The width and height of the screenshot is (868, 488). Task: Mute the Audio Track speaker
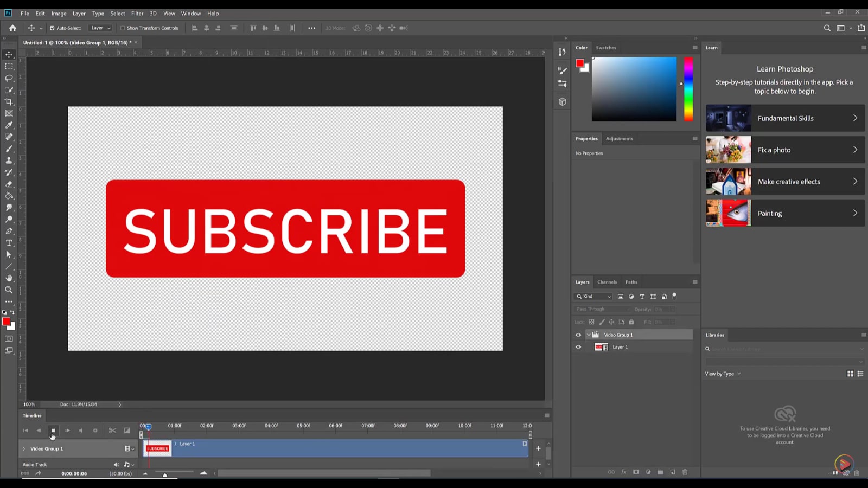tap(116, 465)
